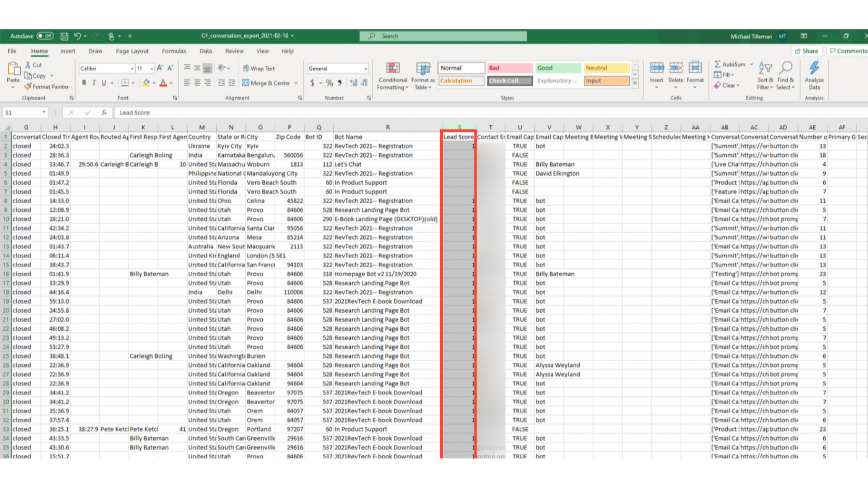Open the Calibri font name dropdown
The height and width of the screenshot is (488, 868).
click(x=132, y=69)
